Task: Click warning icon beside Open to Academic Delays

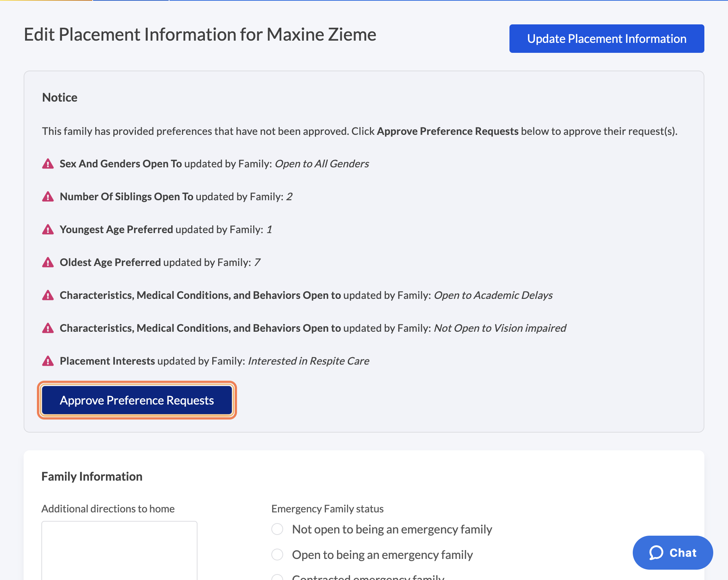Action: tap(48, 295)
